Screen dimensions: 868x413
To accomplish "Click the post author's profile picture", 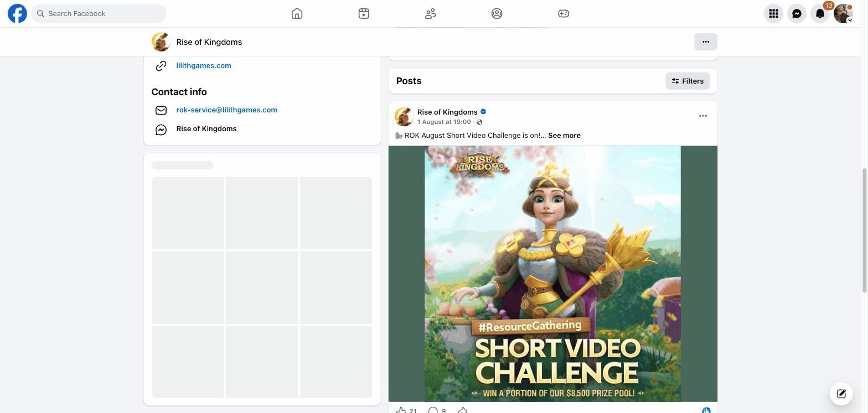I will 404,117.
